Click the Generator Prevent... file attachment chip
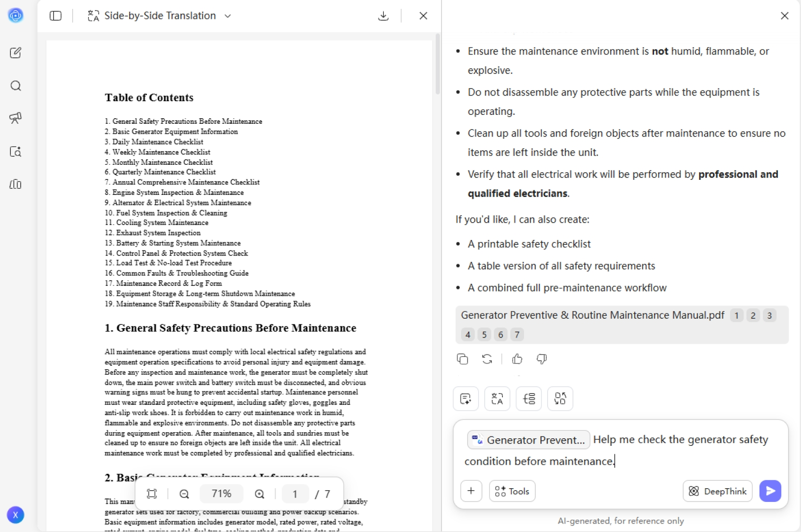801x532 pixels. (x=529, y=440)
